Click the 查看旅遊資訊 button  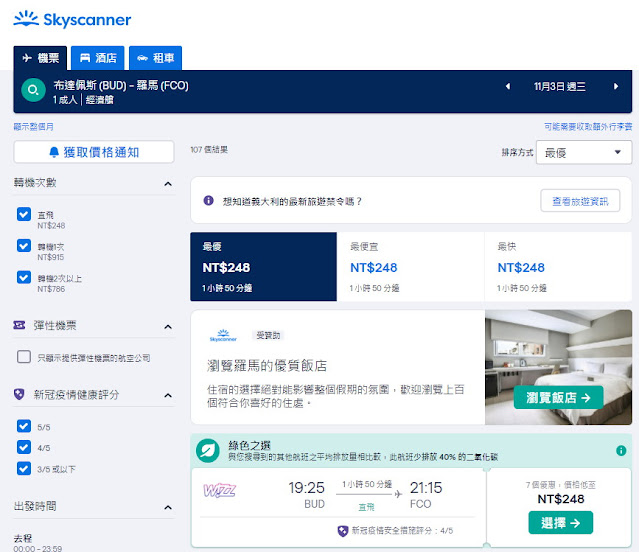coord(580,200)
